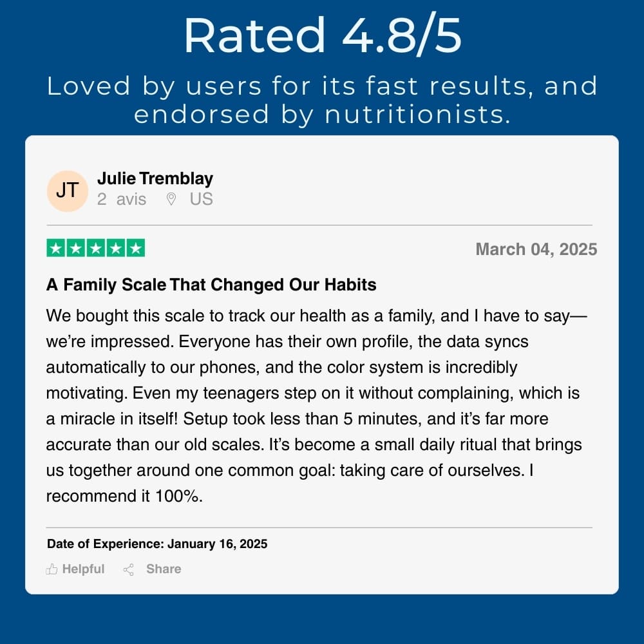Click the JT avatar circle
Viewport: 644px width, 644px height.
coord(67,191)
